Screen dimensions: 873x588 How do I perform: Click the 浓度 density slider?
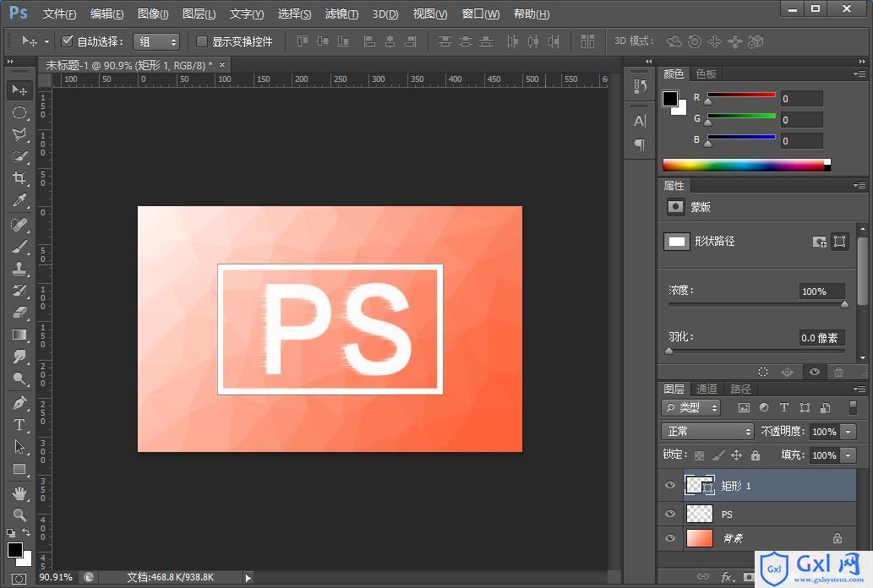tap(756, 305)
